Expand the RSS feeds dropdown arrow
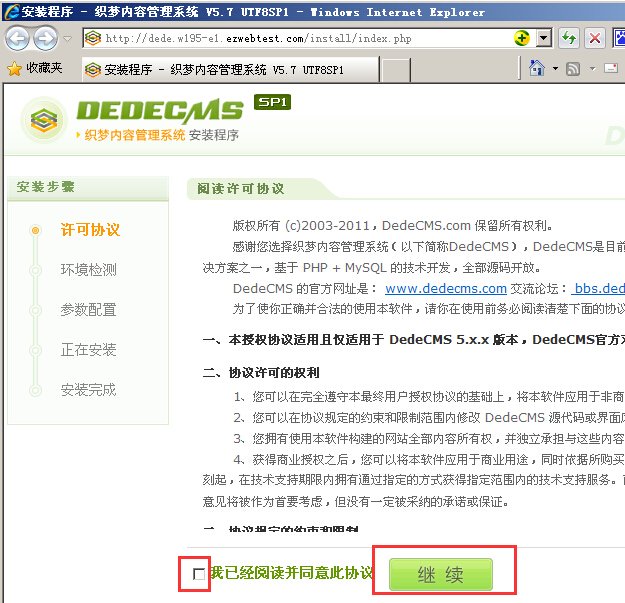Screen dimensions: 625x603 pyautogui.click(x=592, y=69)
